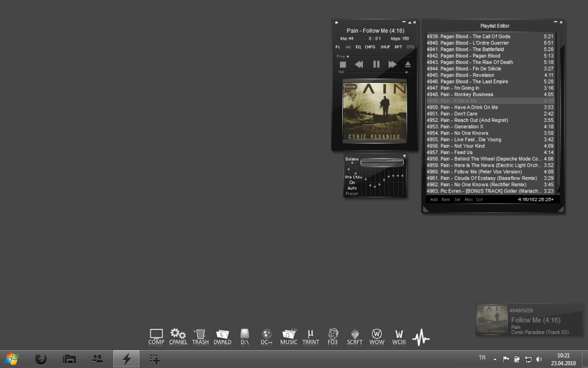Skip to the previous track
This screenshot has height=368, width=588.
358,64
